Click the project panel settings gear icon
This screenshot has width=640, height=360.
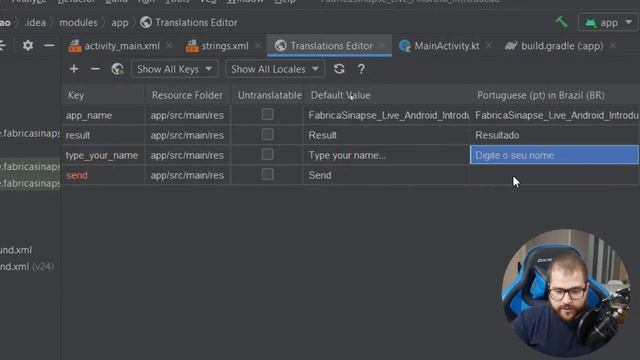28,45
